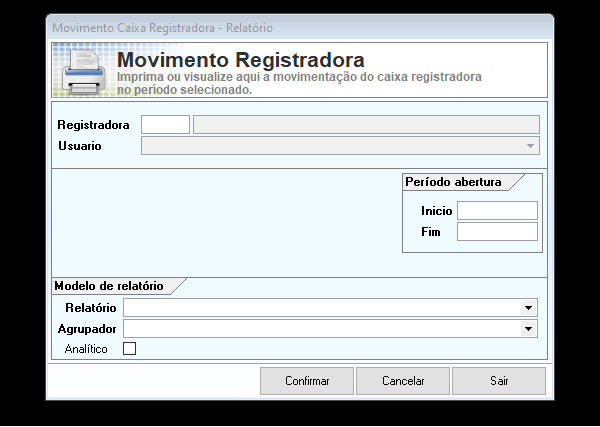Click the Registradora description field
Image resolution: width=600 pixels, height=427 pixels.
[366, 125]
